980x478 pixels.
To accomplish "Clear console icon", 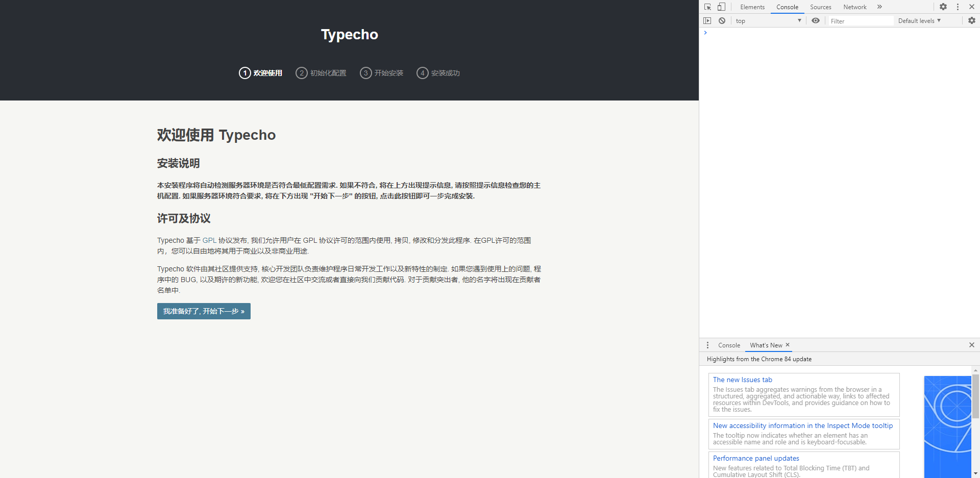I will click(722, 20).
